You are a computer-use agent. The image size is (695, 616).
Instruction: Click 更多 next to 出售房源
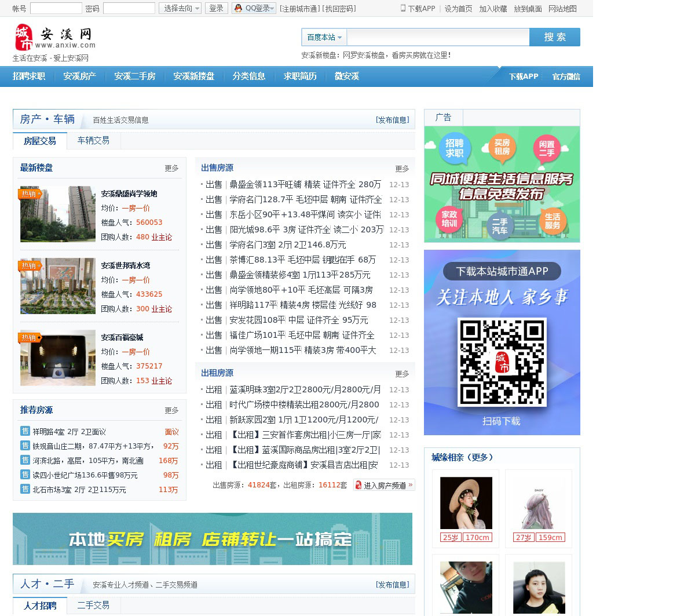[x=402, y=169]
